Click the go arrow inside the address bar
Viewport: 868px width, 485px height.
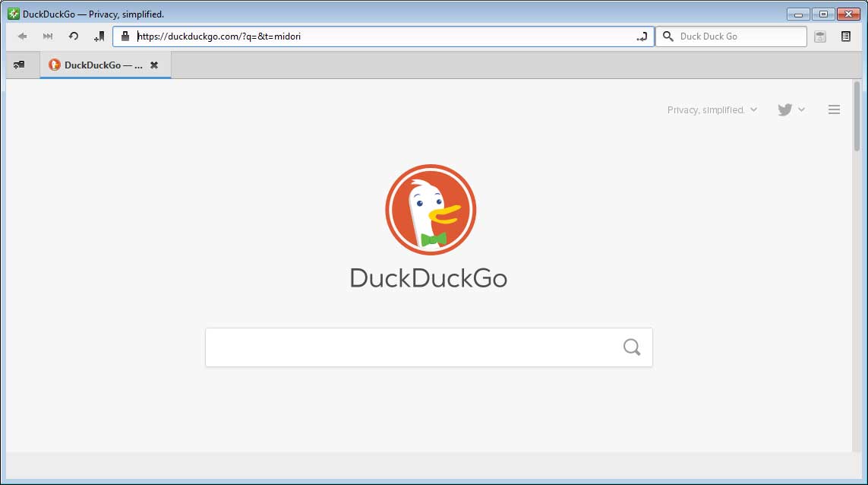[642, 36]
